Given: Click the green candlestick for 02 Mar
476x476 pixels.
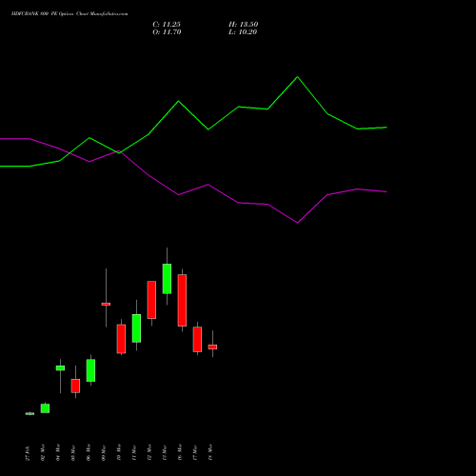Looking at the screenshot, I should coord(45,408).
